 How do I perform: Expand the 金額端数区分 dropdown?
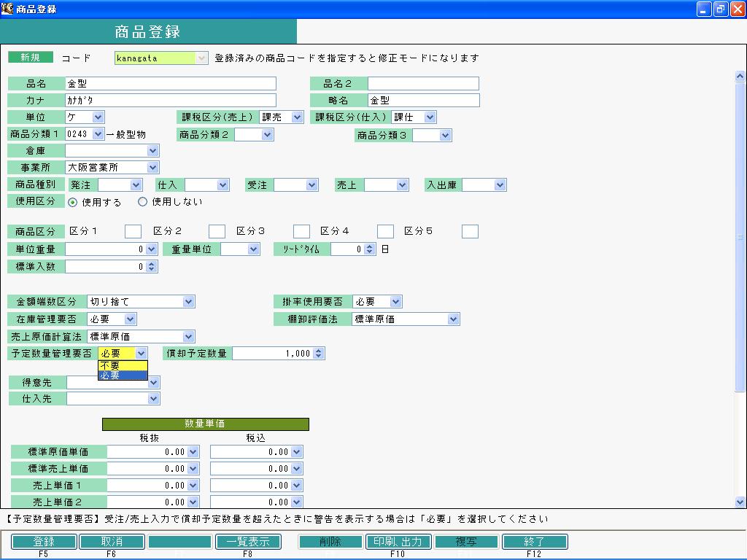(189, 301)
